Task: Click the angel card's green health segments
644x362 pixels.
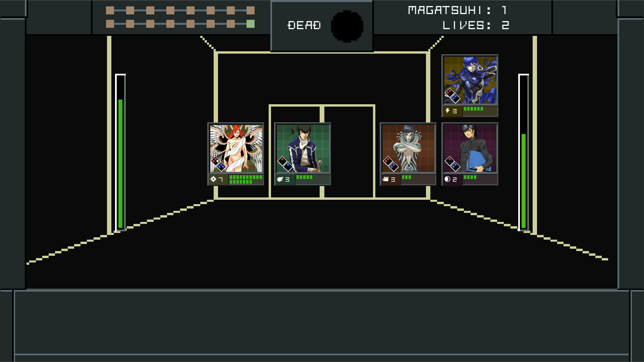Action: 246,179
